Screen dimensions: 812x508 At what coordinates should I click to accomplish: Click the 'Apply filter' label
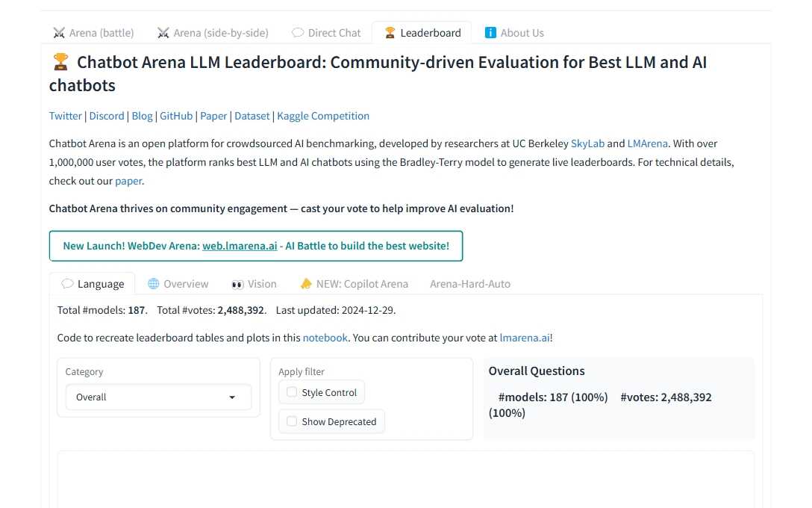click(302, 372)
